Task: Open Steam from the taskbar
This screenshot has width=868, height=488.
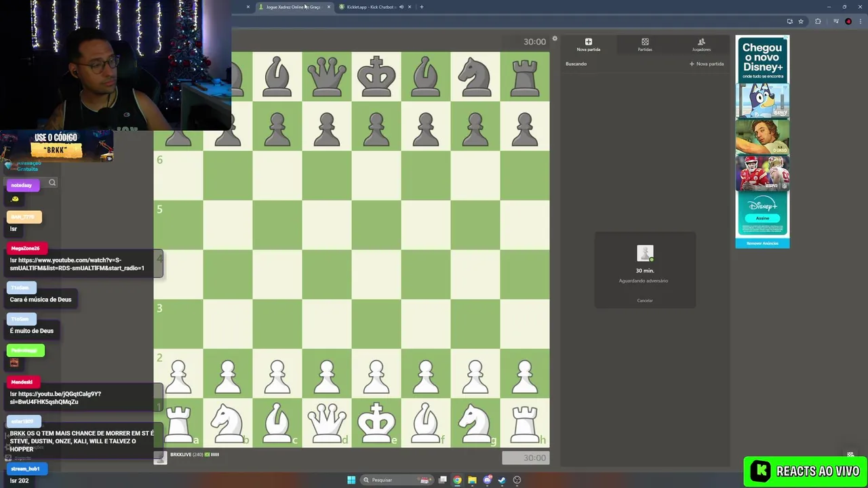Action: coord(502,480)
